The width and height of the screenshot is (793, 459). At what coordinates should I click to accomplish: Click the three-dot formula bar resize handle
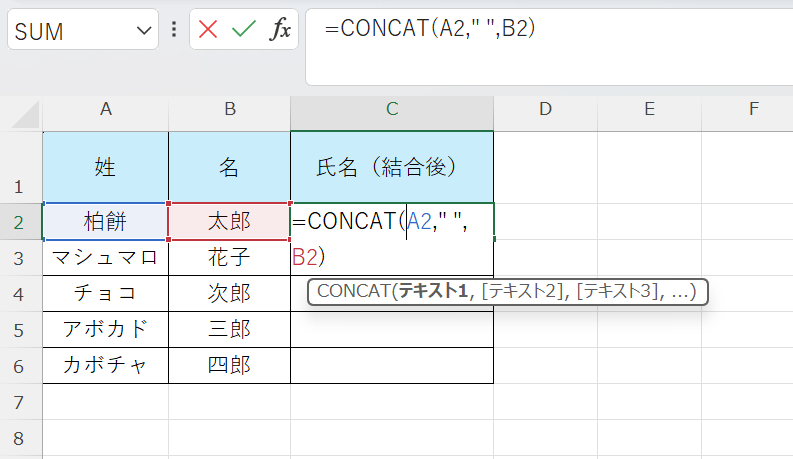[174, 30]
